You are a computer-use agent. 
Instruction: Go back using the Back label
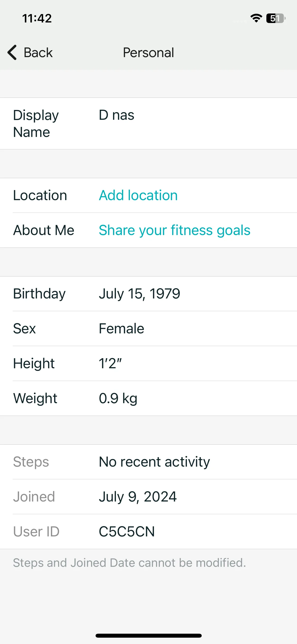click(x=38, y=53)
